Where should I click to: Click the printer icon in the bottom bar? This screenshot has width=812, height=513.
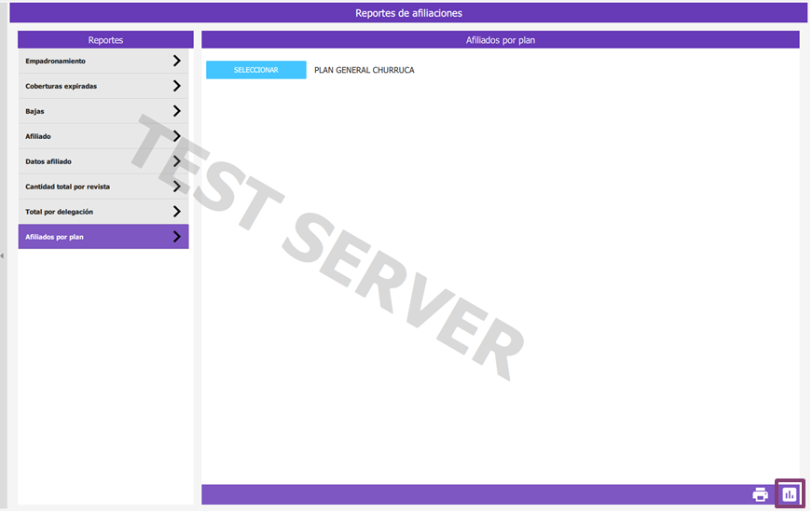pos(760,495)
